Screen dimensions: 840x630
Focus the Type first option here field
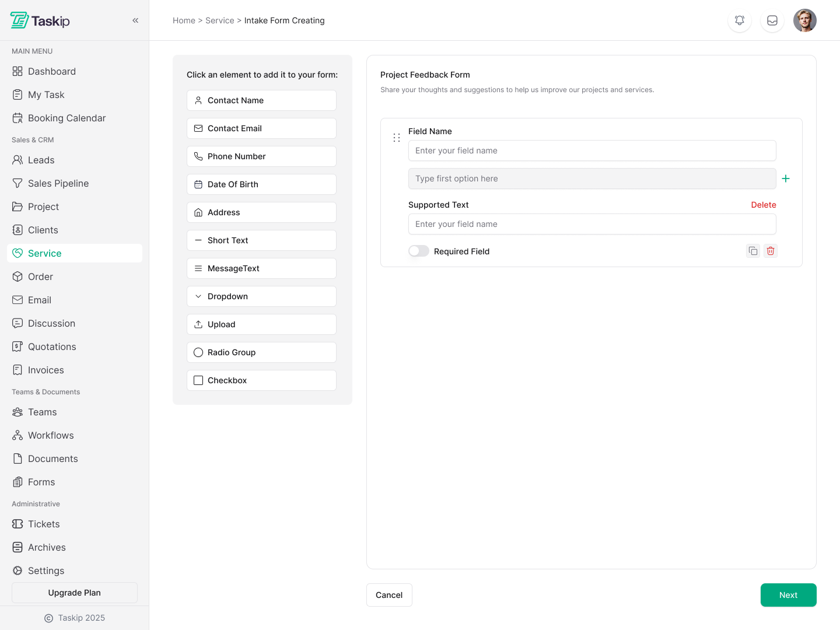(591, 178)
